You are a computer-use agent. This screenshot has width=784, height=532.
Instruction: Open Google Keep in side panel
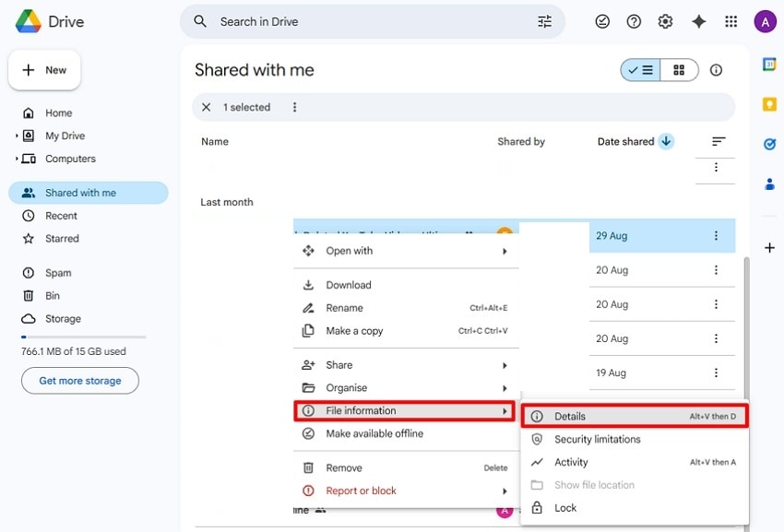pos(769,104)
